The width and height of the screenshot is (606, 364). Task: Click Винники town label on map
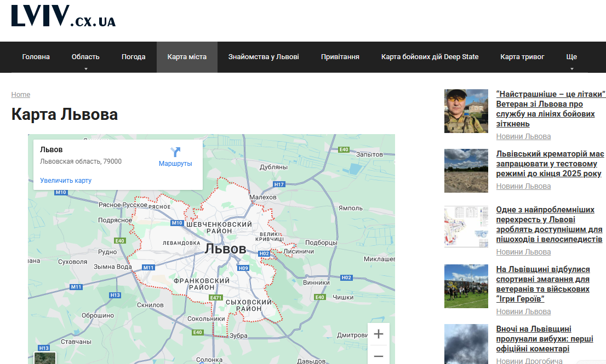click(x=316, y=282)
